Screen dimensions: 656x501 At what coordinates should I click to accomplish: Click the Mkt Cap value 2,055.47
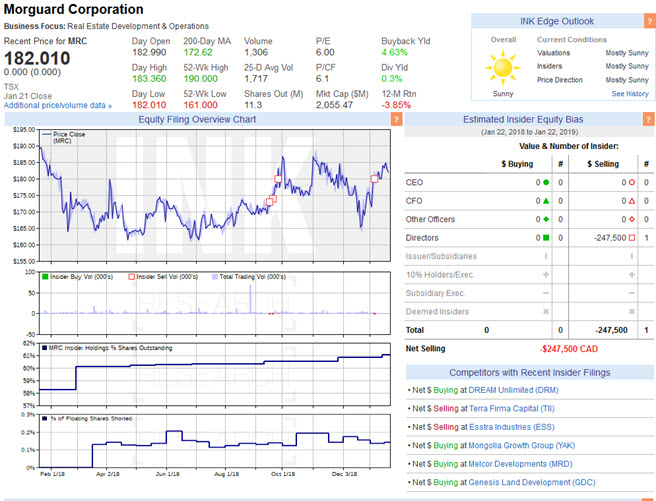(x=334, y=105)
